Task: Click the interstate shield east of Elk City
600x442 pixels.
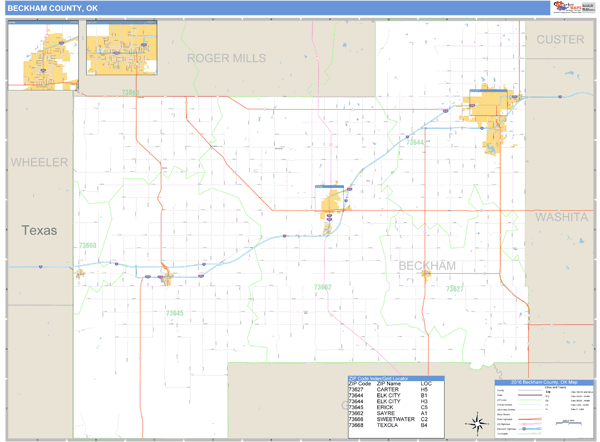Action: point(560,97)
